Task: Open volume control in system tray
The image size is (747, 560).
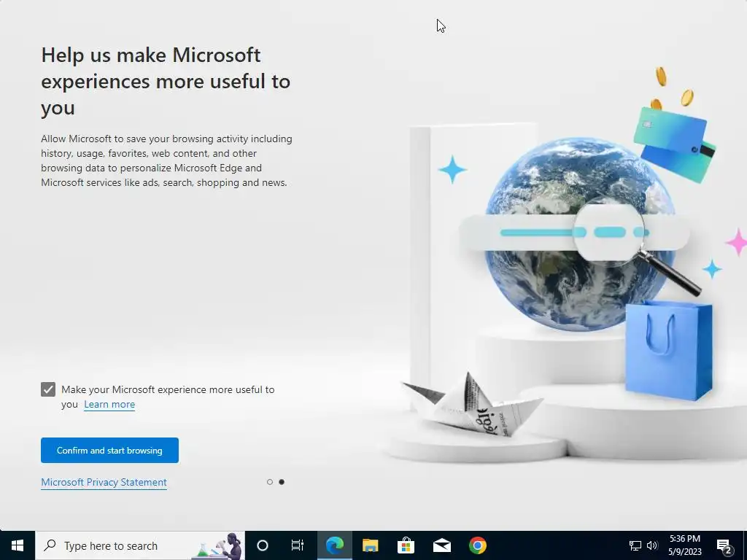Action: [x=652, y=545]
